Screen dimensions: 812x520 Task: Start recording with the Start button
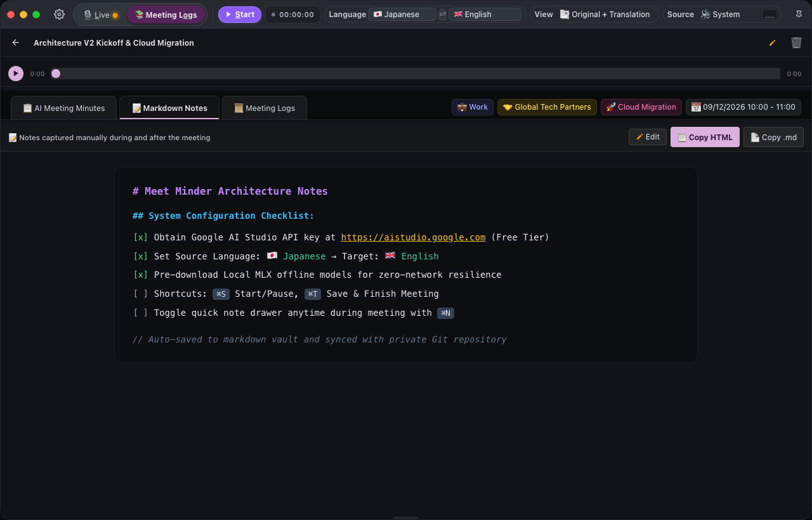coord(240,15)
